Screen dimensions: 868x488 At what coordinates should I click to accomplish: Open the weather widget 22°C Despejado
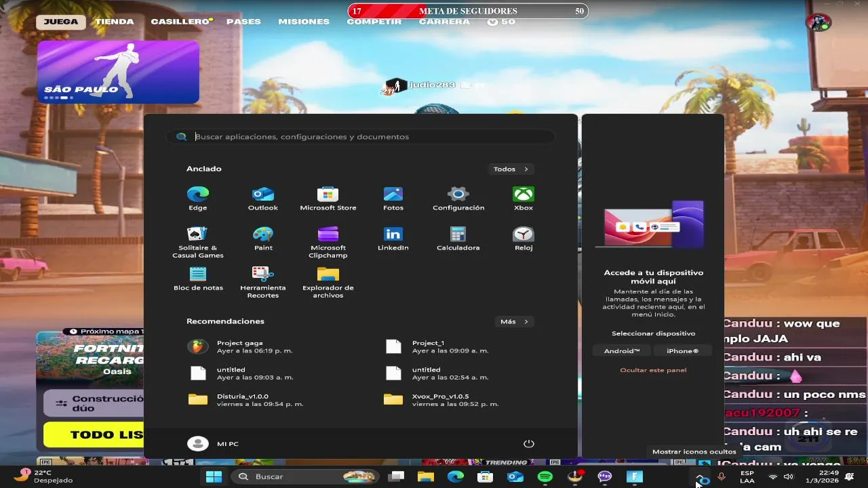[x=43, y=476]
